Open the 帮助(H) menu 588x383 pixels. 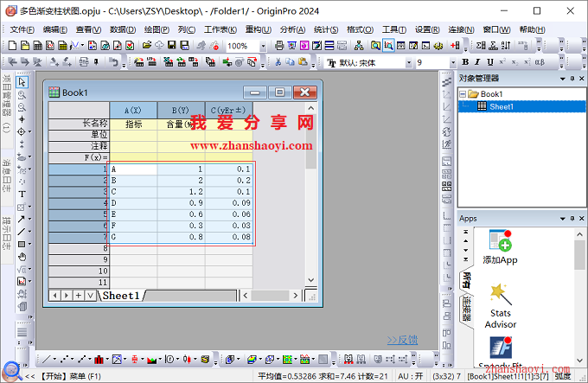pos(532,29)
